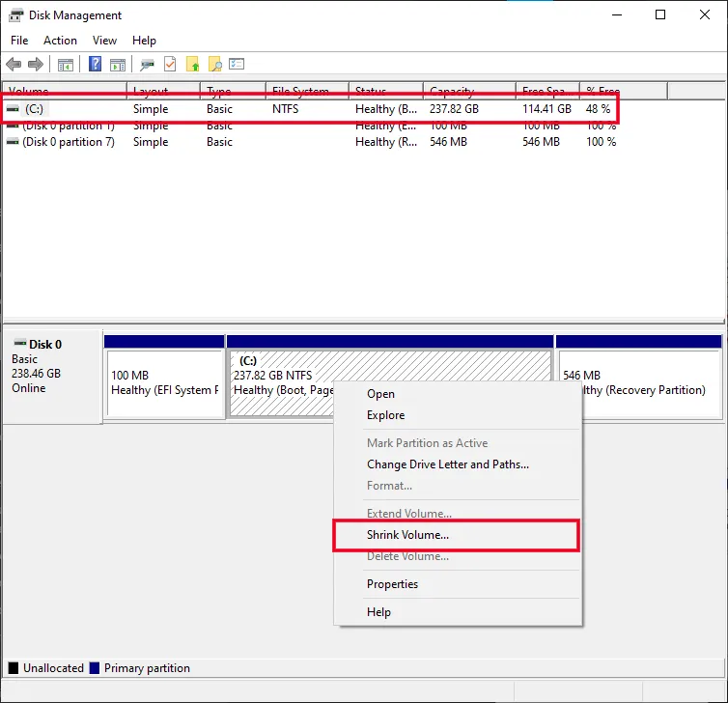Click the magnifying glass search toolbar icon
Screen dimensions: 728x703
coord(215,65)
